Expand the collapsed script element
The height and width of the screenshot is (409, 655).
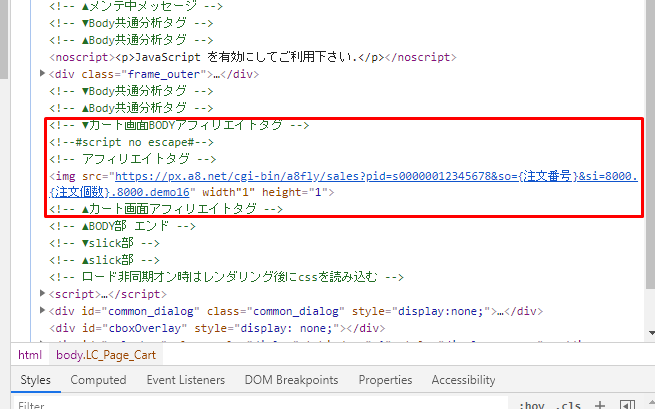(x=42, y=293)
